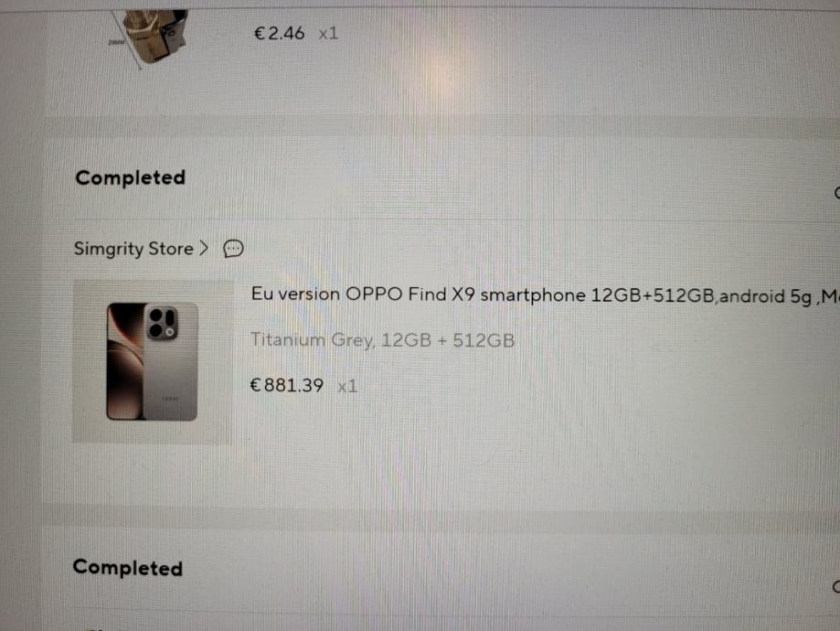This screenshot has width=840, height=631.
Task: Click the Eu version OPPO Find X9 title
Action: [546, 295]
